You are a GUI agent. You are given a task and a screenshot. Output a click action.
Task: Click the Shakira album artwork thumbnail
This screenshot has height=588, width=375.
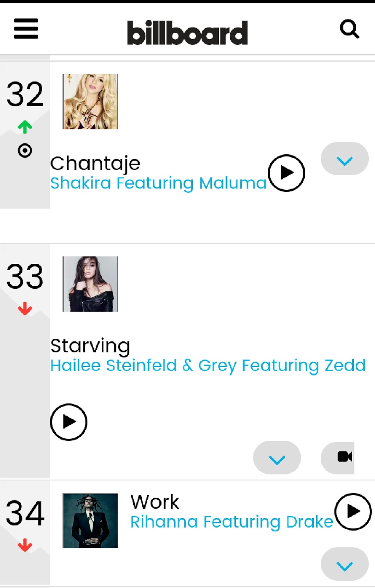point(90,102)
